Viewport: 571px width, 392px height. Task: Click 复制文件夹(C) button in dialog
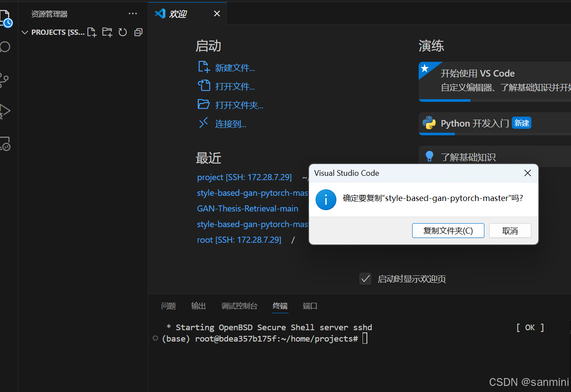[448, 231]
